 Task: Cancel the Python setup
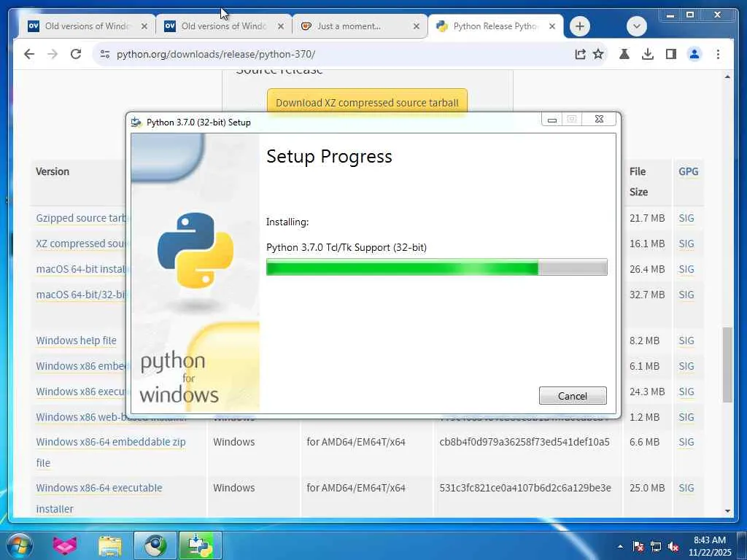point(573,396)
